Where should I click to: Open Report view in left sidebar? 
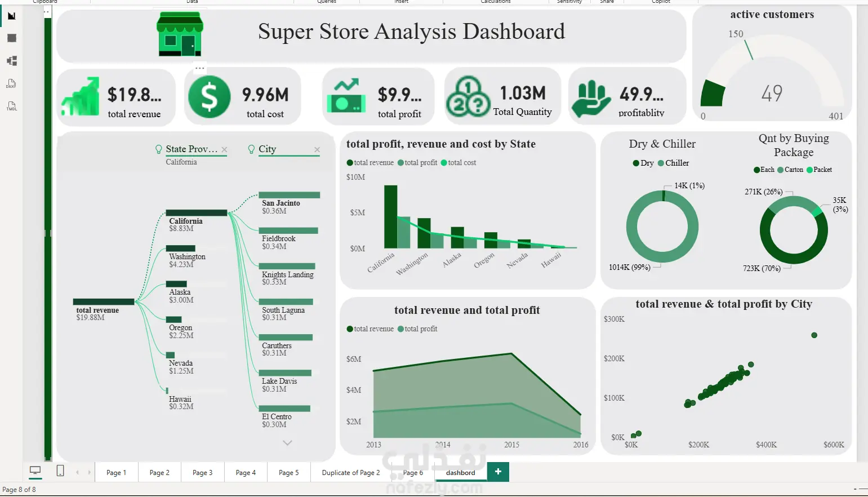click(x=11, y=16)
